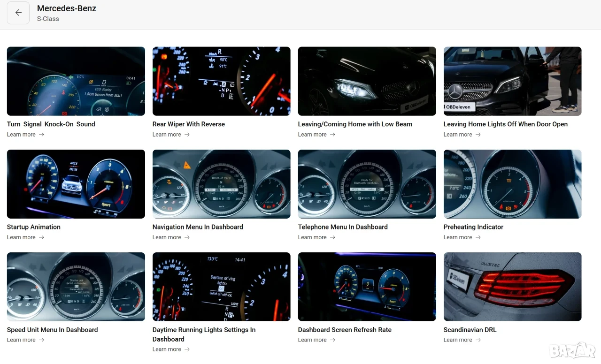The height and width of the screenshot is (364, 601).
Task: Open the Turn Signal Knock-On Sound thumbnail
Action: (x=76, y=81)
